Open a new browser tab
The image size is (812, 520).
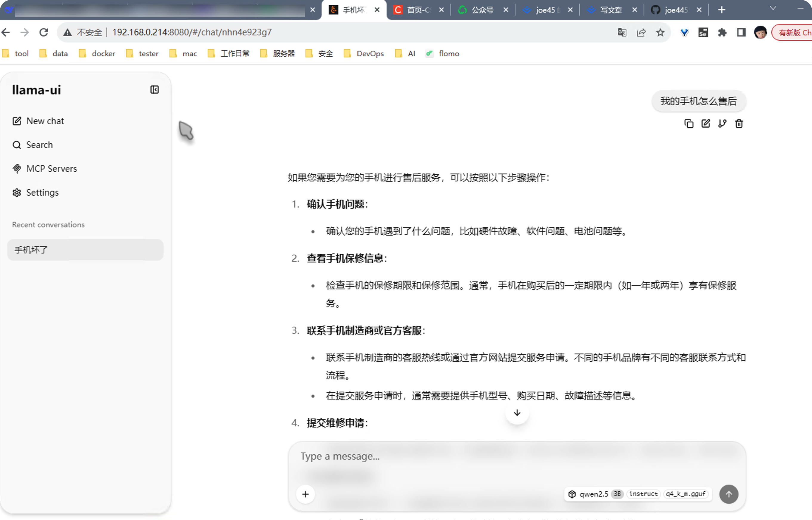click(722, 10)
